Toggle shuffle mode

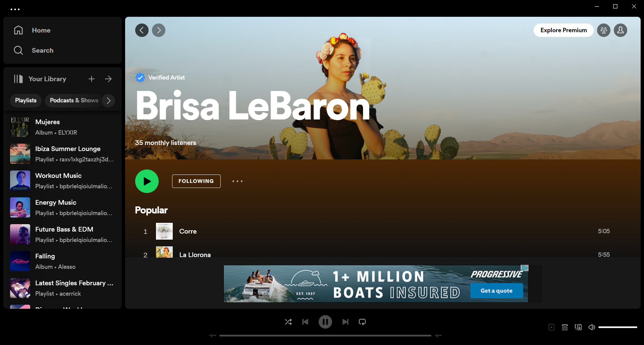pos(288,322)
